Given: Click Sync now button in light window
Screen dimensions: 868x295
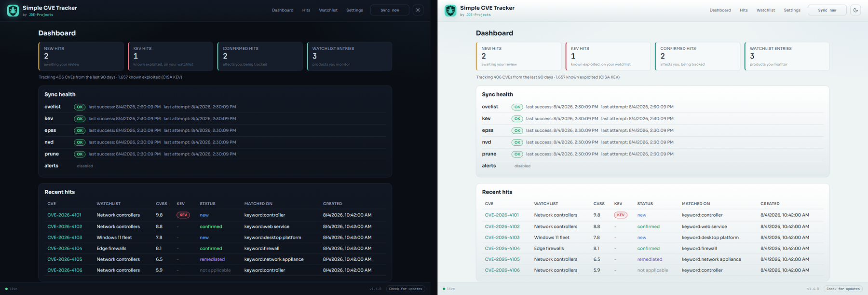Looking at the screenshot, I should coord(827,10).
